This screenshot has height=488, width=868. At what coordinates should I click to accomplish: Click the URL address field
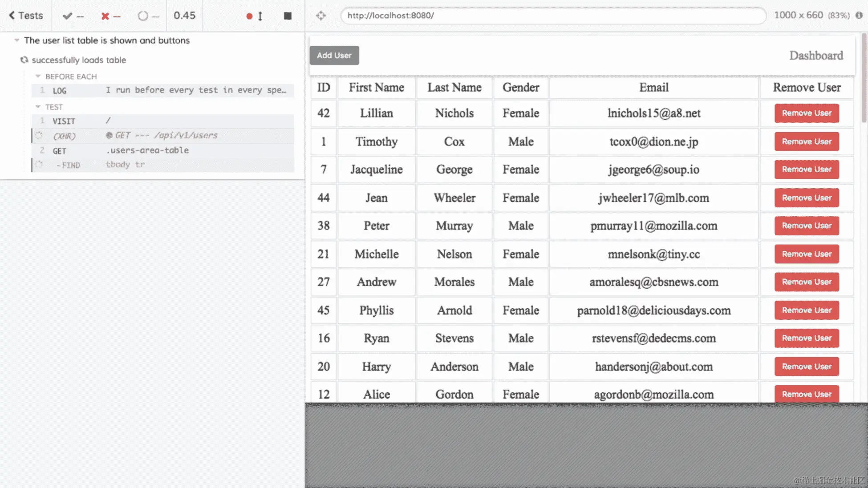pyautogui.click(x=552, y=16)
